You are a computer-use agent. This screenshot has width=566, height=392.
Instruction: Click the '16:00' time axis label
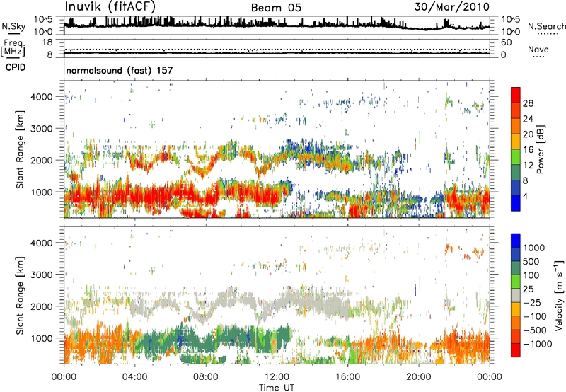pyautogui.click(x=347, y=377)
